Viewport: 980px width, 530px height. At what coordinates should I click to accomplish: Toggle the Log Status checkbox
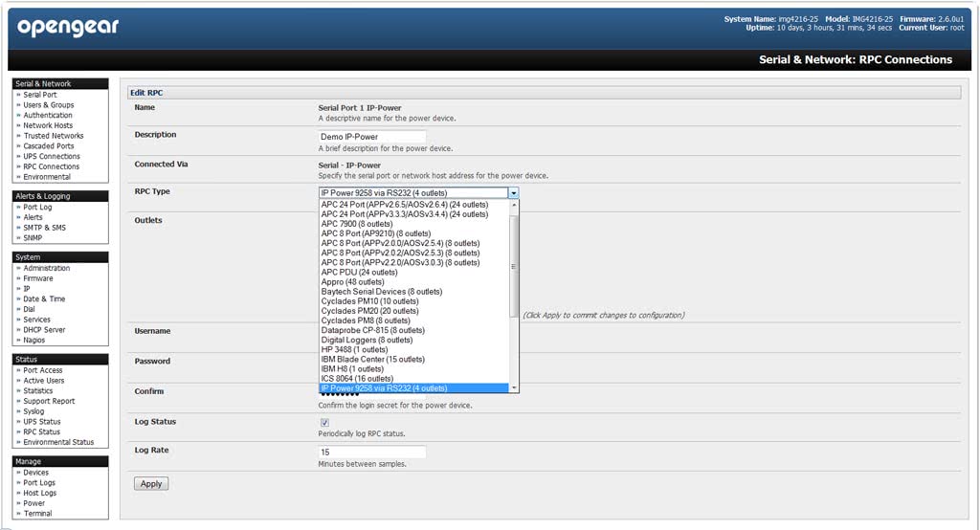324,423
